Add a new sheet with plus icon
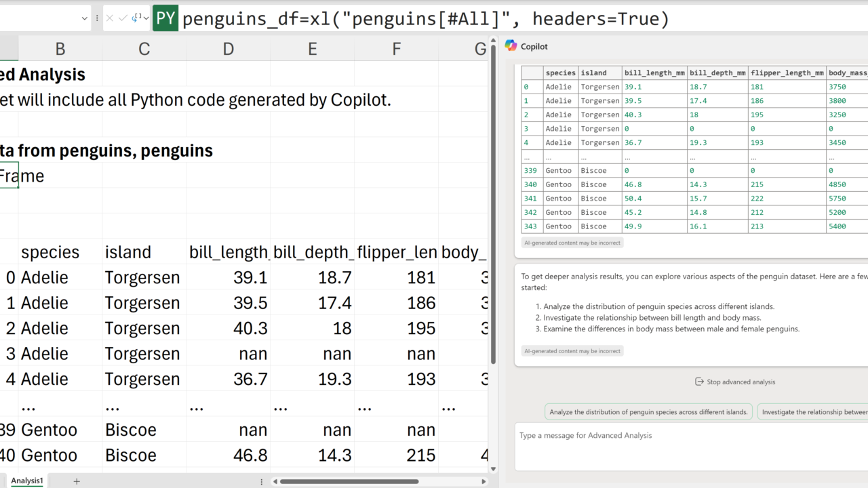This screenshot has width=868, height=488. [x=77, y=481]
